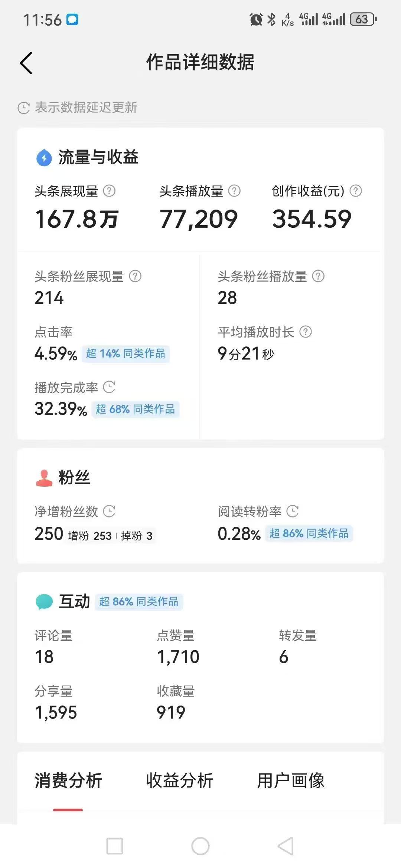Switch to the 用户画像 tab
Screen dimensions: 401x868
pos(291,780)
